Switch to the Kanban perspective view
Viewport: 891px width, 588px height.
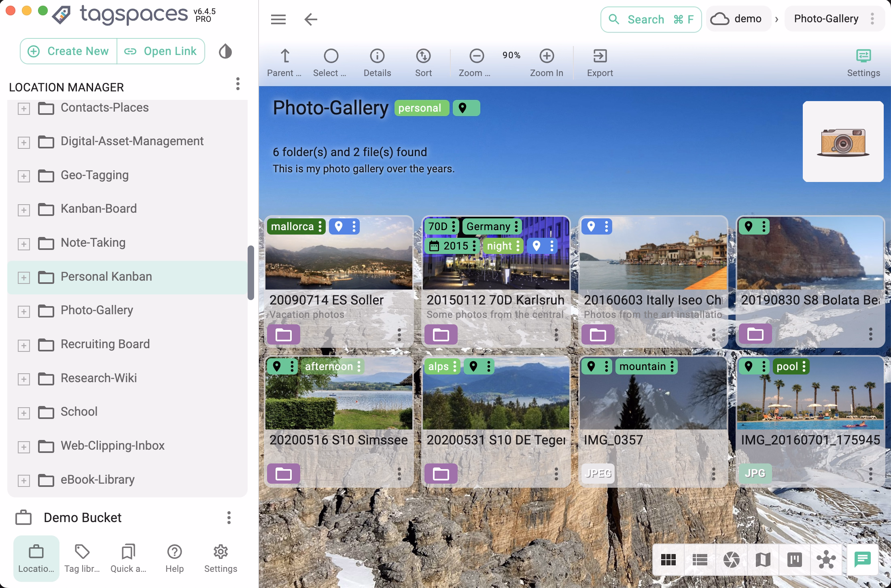pyautogui.click(x=794, y=560)
